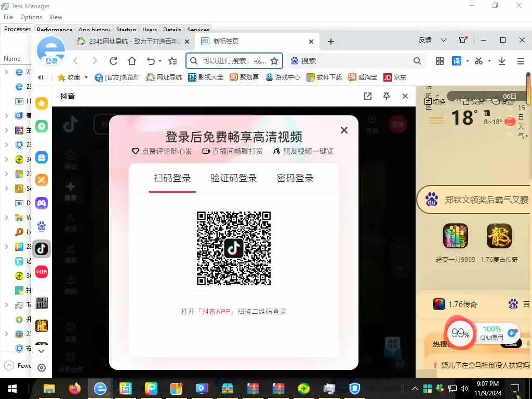Image resolution: width=532 pixels, height=399 pixels.
Task: Click the browser reload icon
Action: (113, 61)
